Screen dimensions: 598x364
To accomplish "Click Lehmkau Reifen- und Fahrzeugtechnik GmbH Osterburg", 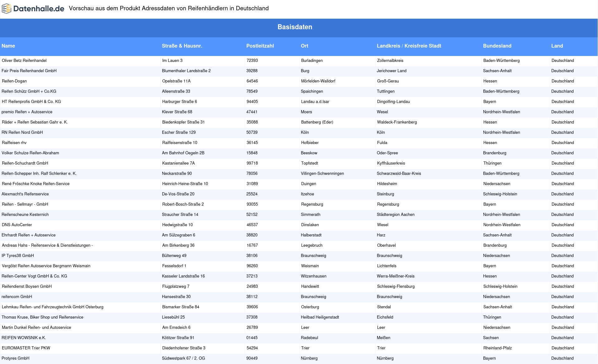I will (x=53, y=307).
